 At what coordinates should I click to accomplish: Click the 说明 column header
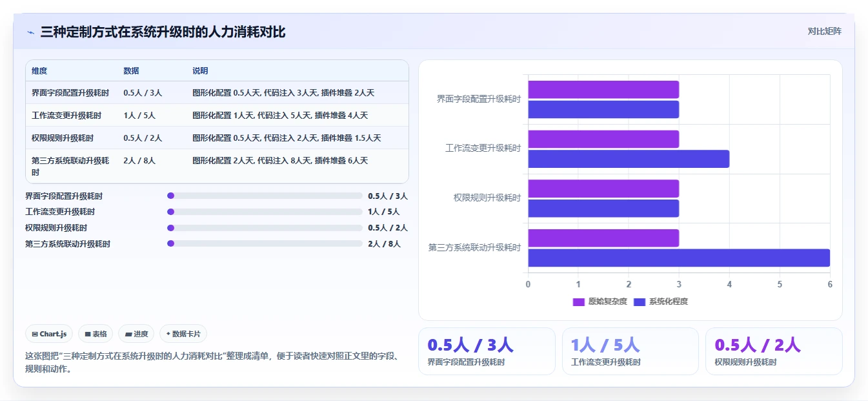(200, 71)
